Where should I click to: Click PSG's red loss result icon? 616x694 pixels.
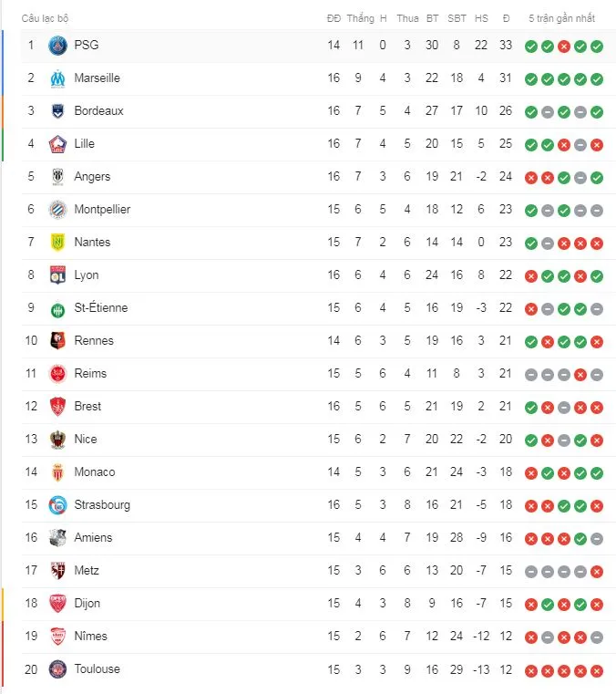pyautogui.click(x=564, y=46)
